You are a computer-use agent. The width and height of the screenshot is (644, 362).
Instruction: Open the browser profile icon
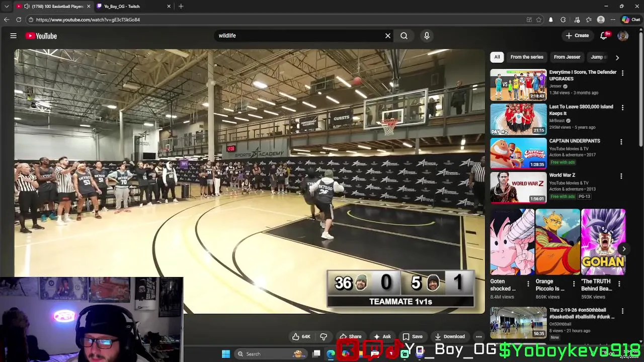(601, 20)
